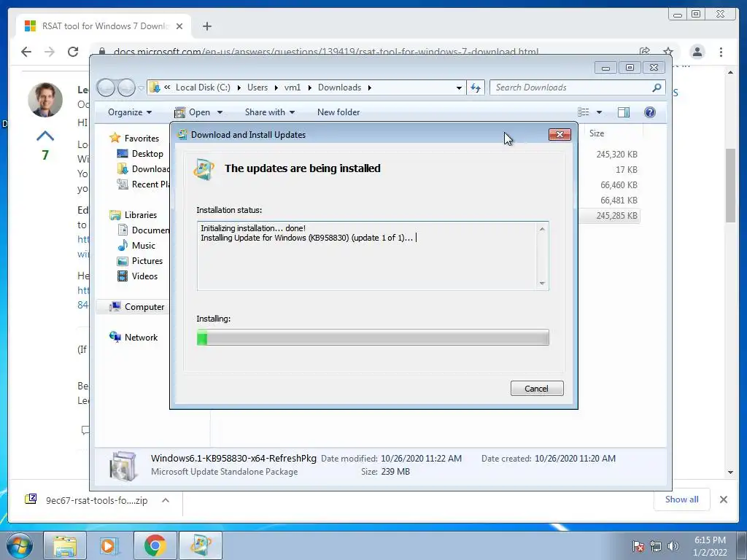Dismiss the Chrome downloads bar
The image size is (747, 560).
click(x=723, y=499)
